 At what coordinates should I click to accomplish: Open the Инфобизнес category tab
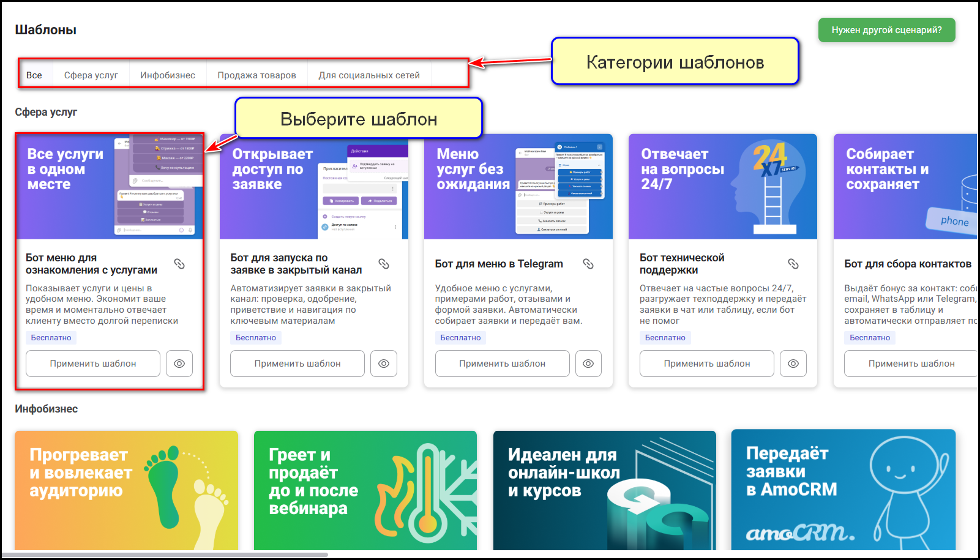click(x=168, y=75)
